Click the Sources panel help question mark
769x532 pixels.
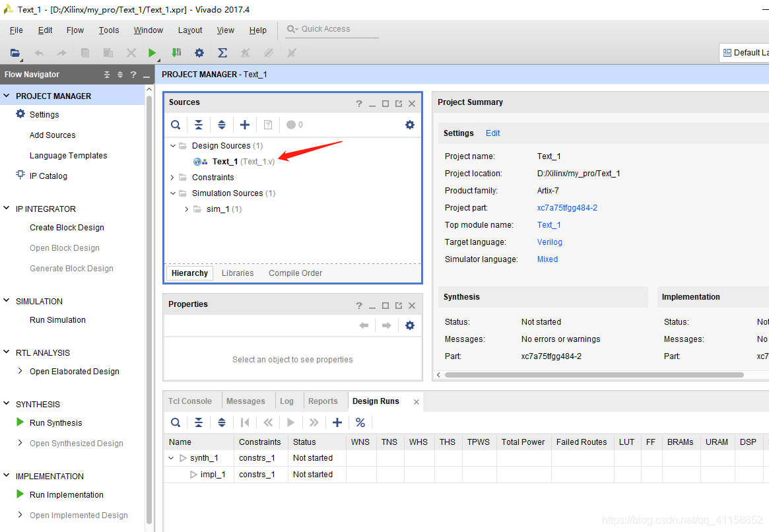point(359,104)
